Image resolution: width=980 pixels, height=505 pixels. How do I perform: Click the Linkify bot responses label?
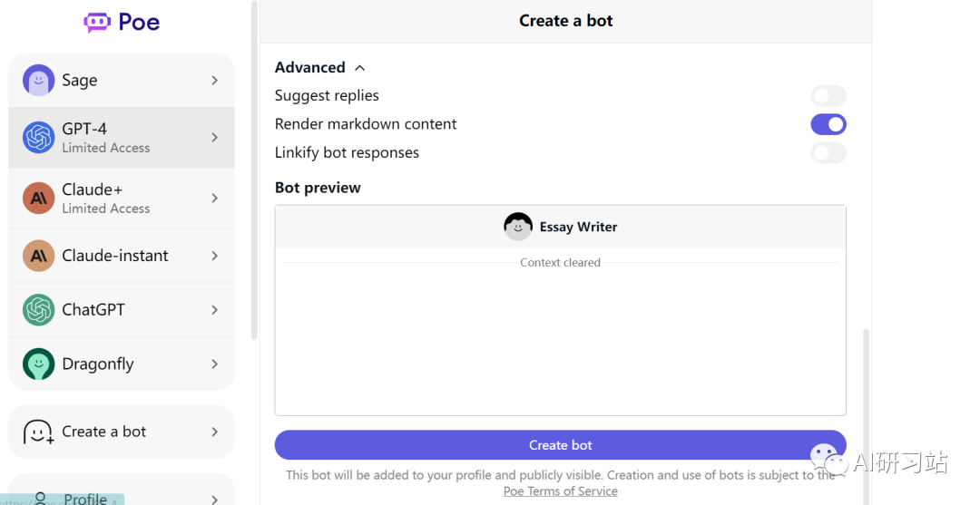(x=347, y=153)
